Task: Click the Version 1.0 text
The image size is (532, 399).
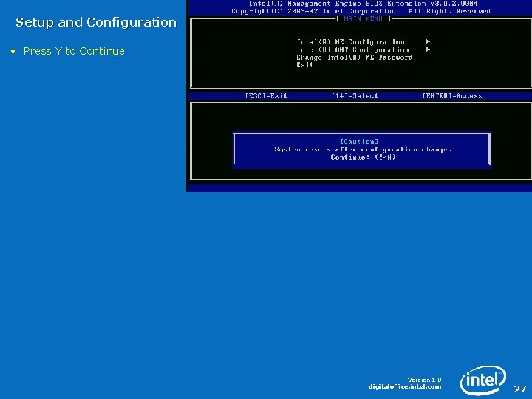Action: click(x=424, y=380)
